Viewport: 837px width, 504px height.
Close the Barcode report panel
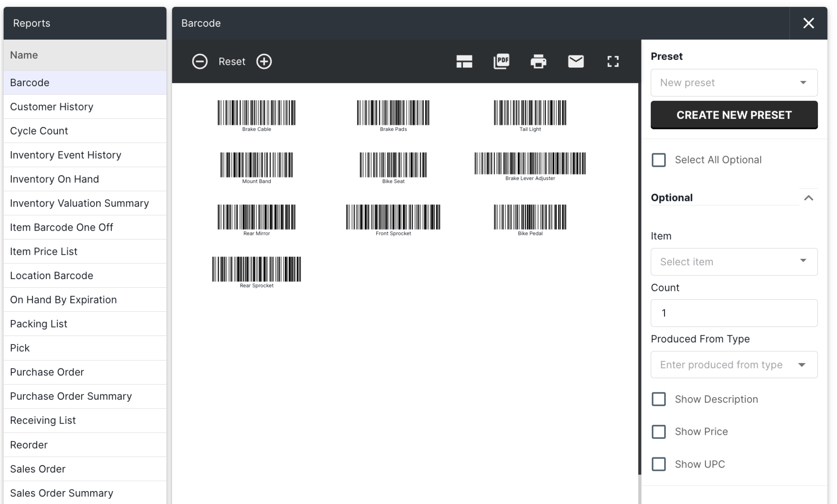point(808,23)
